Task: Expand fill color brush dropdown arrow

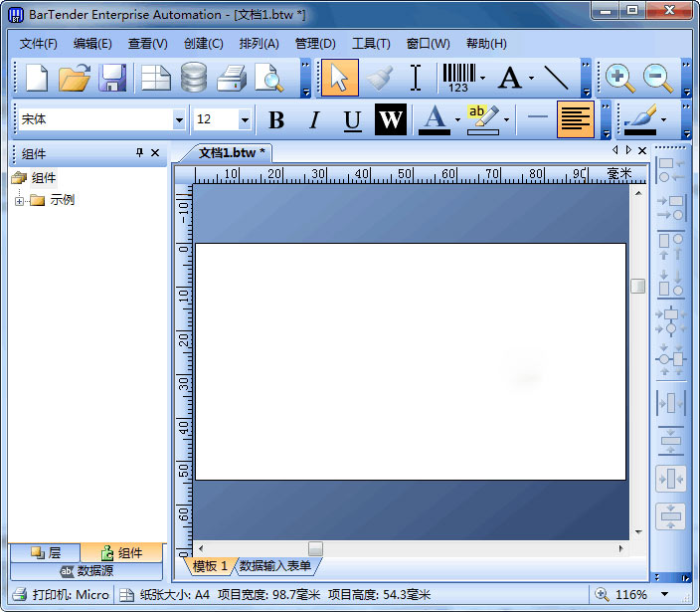Action: 664,119
